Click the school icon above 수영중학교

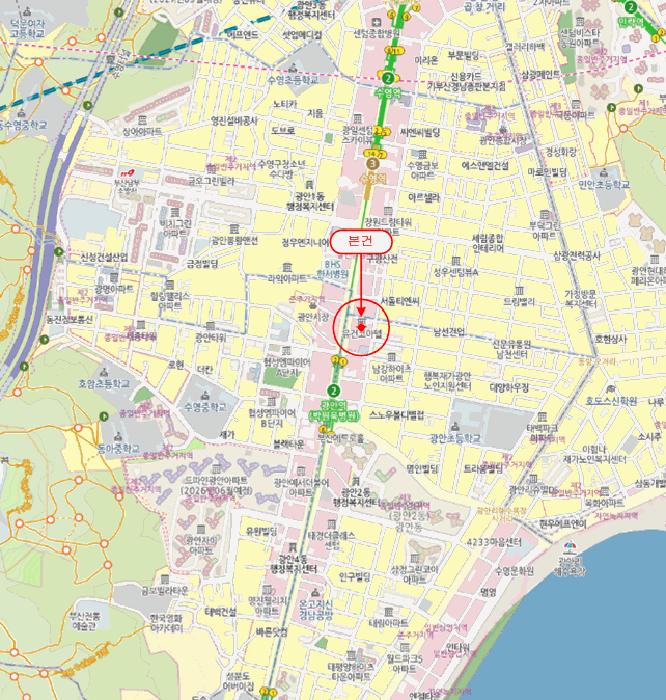click(205, 396)
